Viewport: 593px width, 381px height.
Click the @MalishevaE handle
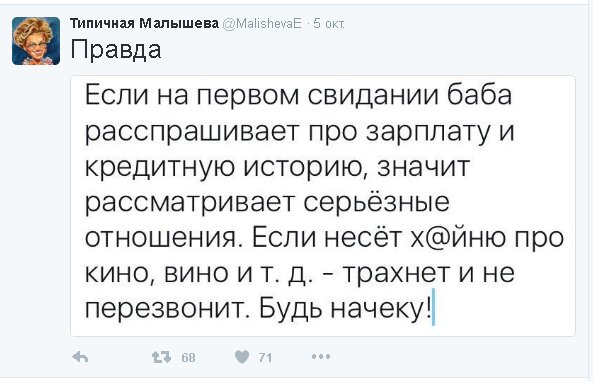262,24
